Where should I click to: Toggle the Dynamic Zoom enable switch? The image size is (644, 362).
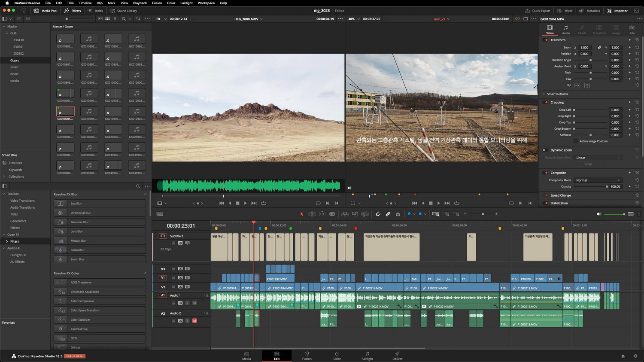click(x=544, y=150)
